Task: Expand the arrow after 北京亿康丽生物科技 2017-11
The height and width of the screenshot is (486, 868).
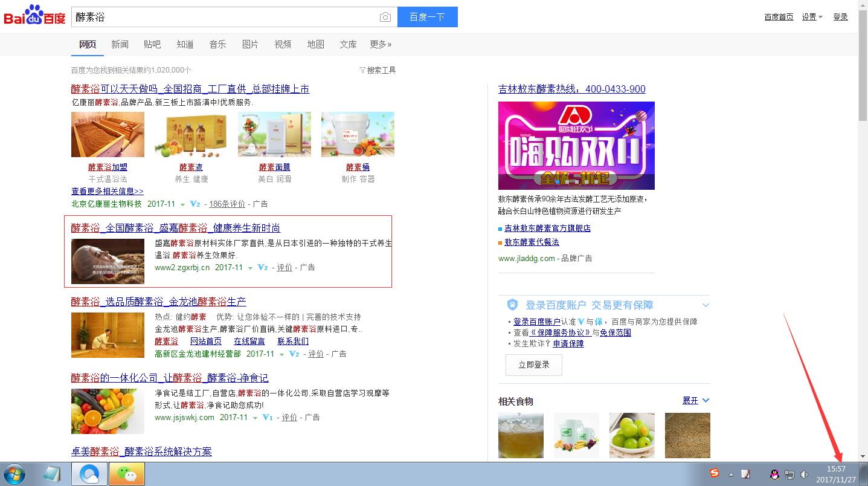Action: click(182, 204)
